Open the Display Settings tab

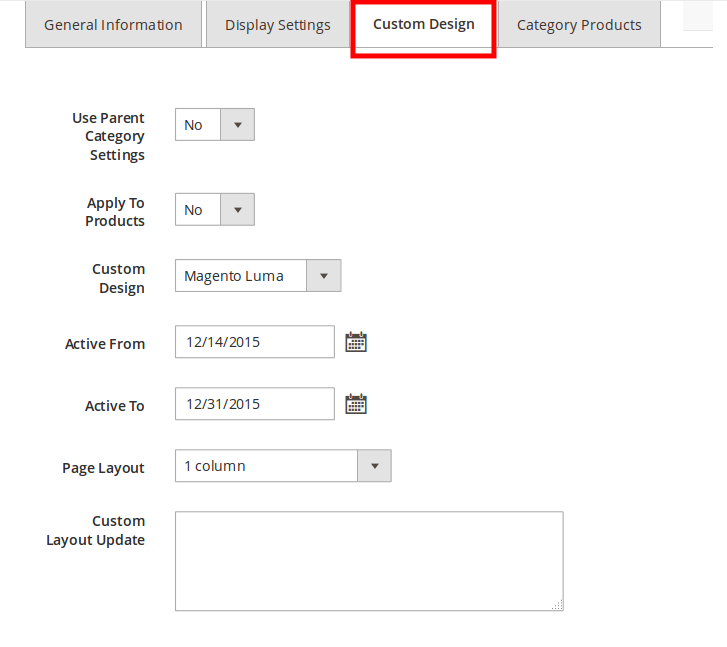(277, 25)
